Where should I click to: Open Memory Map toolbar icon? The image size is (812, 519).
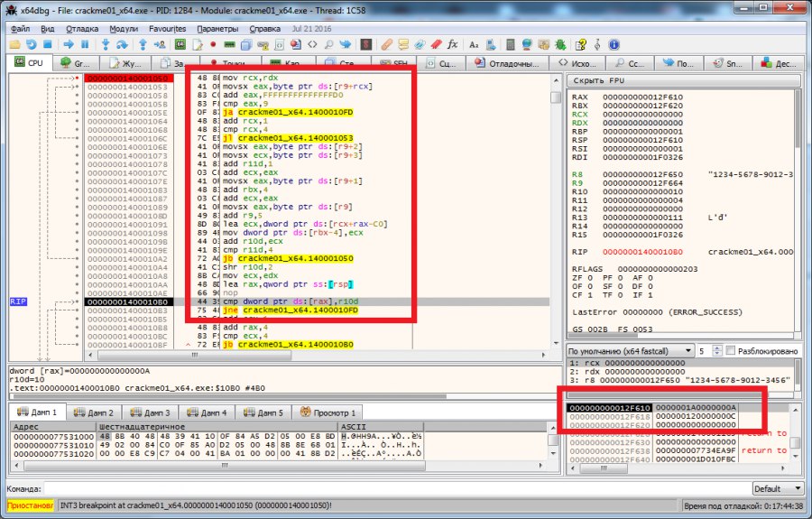(229, 44)
